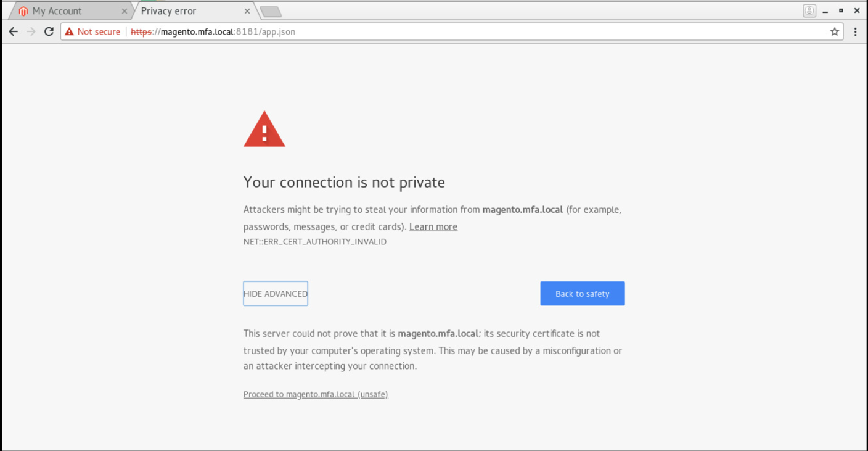Open a new tab
The width and height of the screenshot is (868, 451).
point(271,11)
